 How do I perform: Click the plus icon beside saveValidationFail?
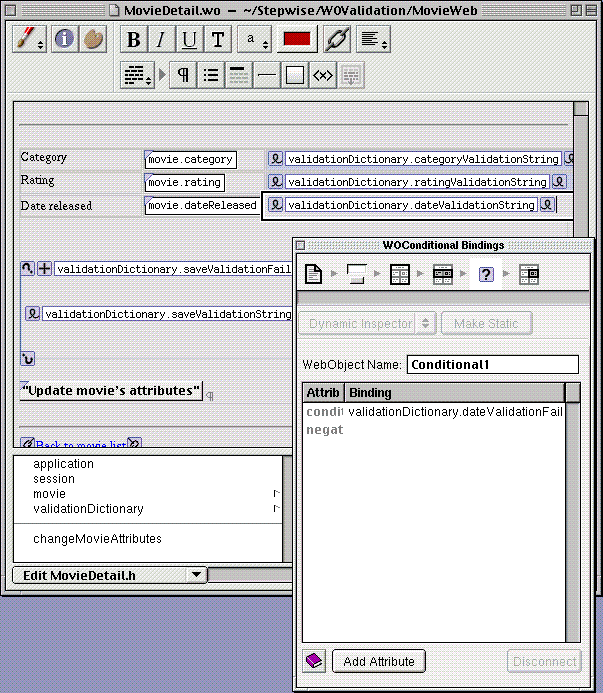pyautogui.click(x=44, y=268)
